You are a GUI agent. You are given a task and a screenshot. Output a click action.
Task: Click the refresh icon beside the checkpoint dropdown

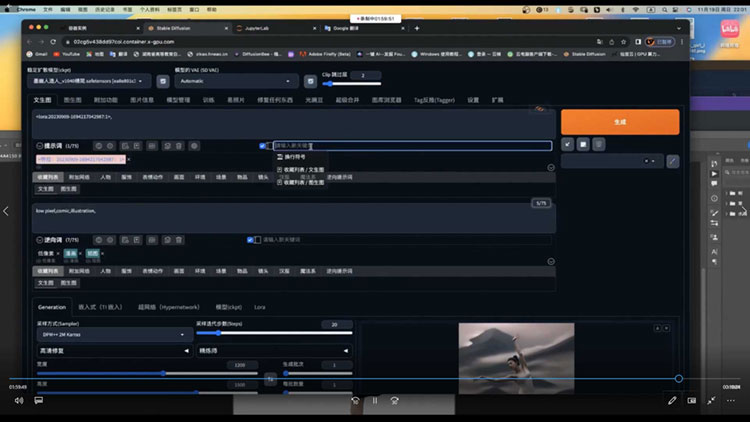click(x=163, y=80)
